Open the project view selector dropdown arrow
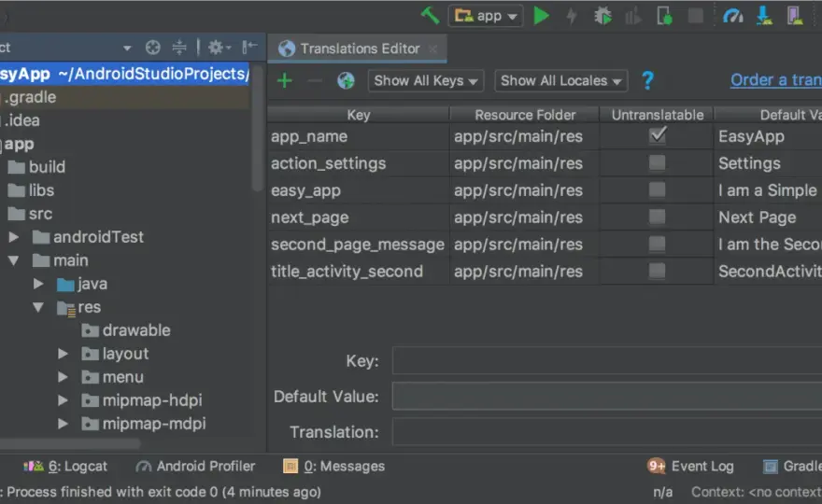Viewport: 822px width, 504px height. click(x=127, y=49)
